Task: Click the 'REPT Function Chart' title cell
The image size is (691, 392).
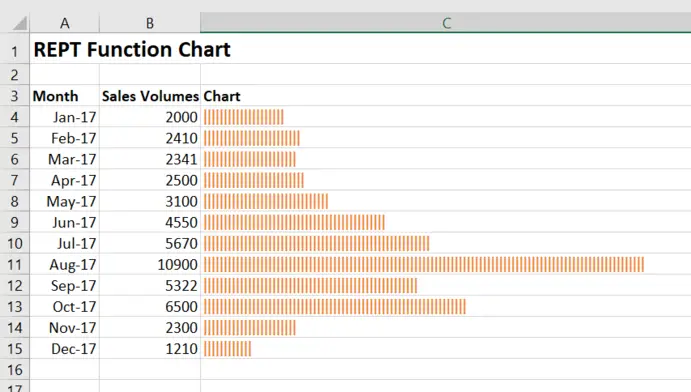Action: point(132,49)
